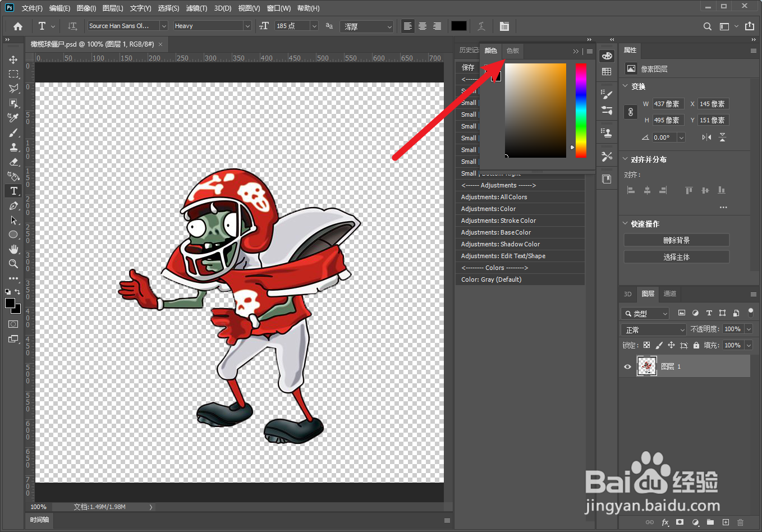This screenshot has width=762, height=532.
Task: Select the Brush tool
Action: (x=13, y=133)
